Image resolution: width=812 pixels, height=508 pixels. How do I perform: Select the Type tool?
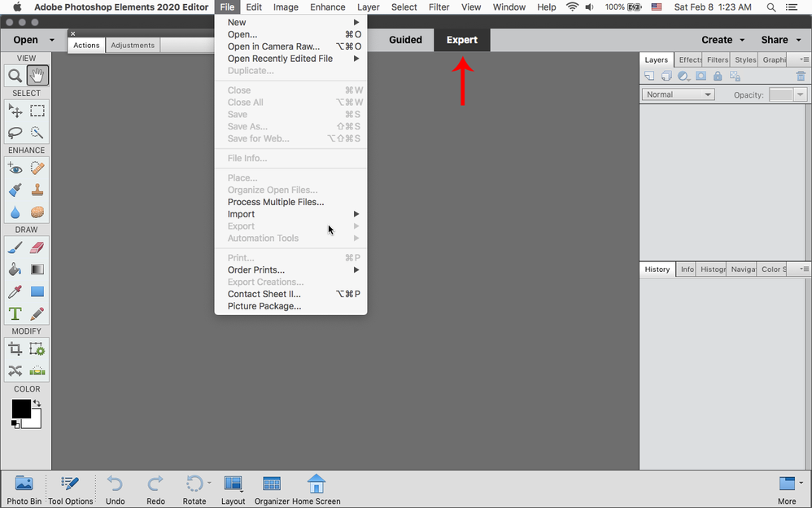coord(15,313)
